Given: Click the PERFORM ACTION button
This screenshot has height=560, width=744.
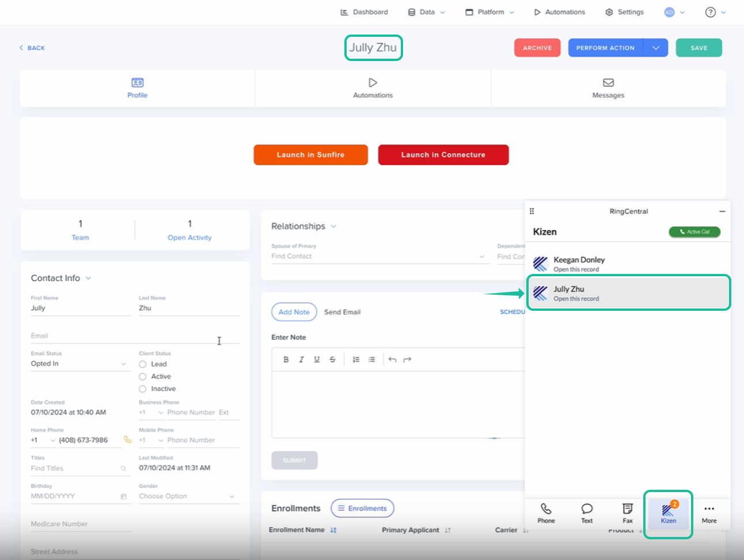Looking at the screenshot, I should click(x=605, y=48).
